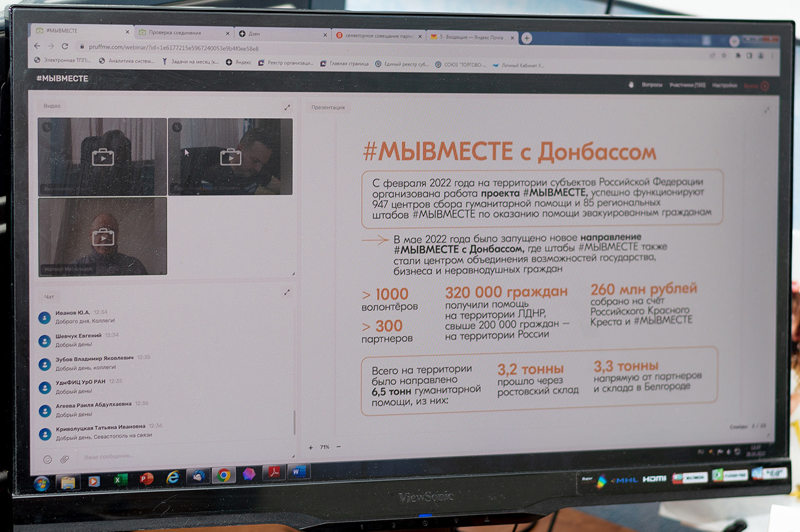Open PowerPoint from the taskbar
This screenshot has width=800, height=532.
pos(146,479)
